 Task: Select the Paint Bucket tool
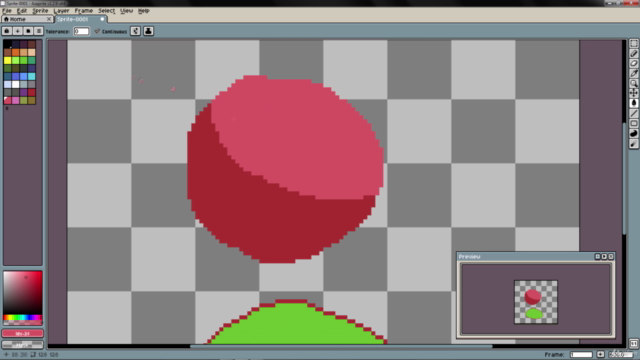coord(633,103)
